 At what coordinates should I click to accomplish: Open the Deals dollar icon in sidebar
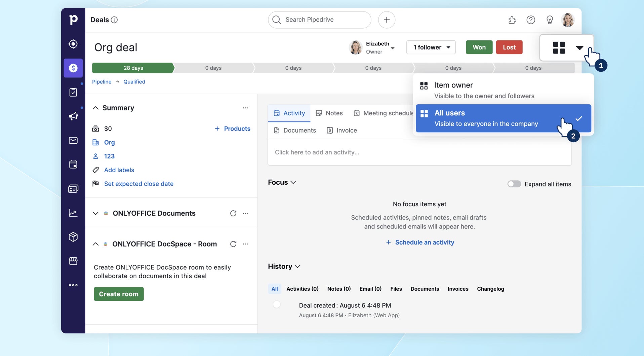pyautogui.click(x=73, y=68)
